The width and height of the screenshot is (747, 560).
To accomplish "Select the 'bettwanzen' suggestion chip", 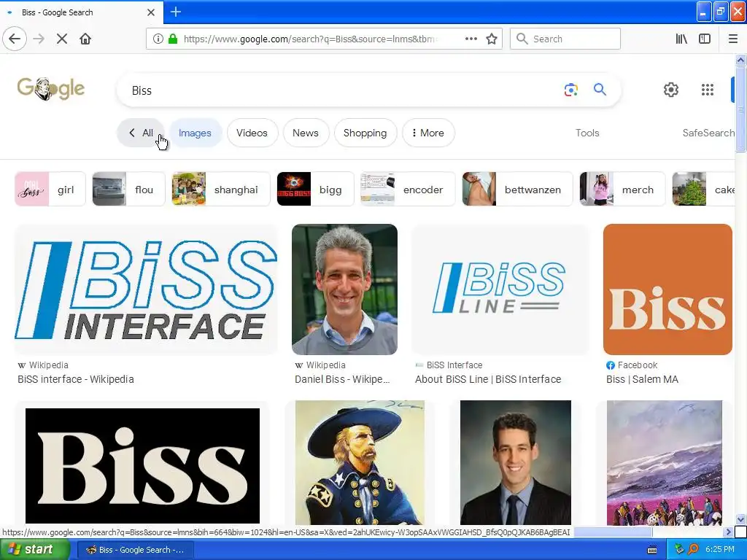I will point(517,189).
